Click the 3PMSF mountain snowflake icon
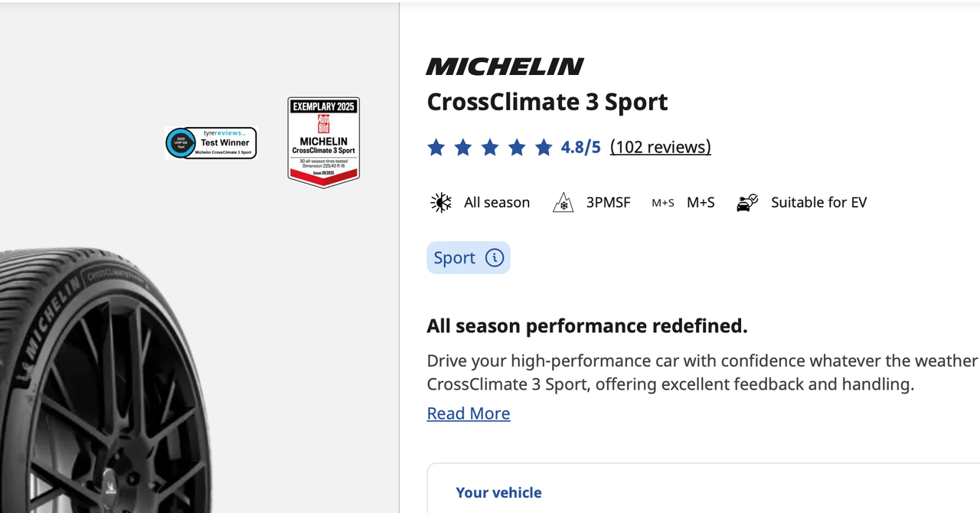Viewport: 980px width, 513px height. 563,202
